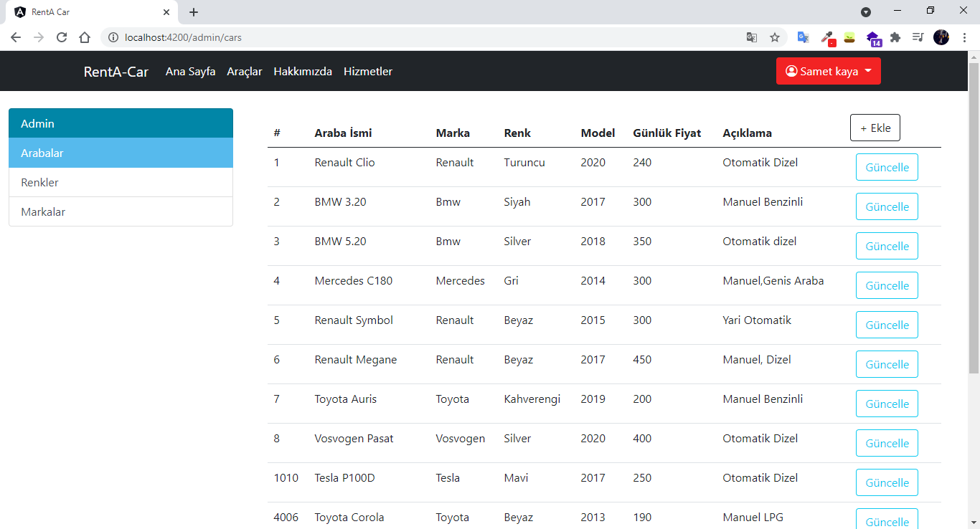Go to browser home page icon
This screenshot has height=529, width=980.
pos(85,37)
